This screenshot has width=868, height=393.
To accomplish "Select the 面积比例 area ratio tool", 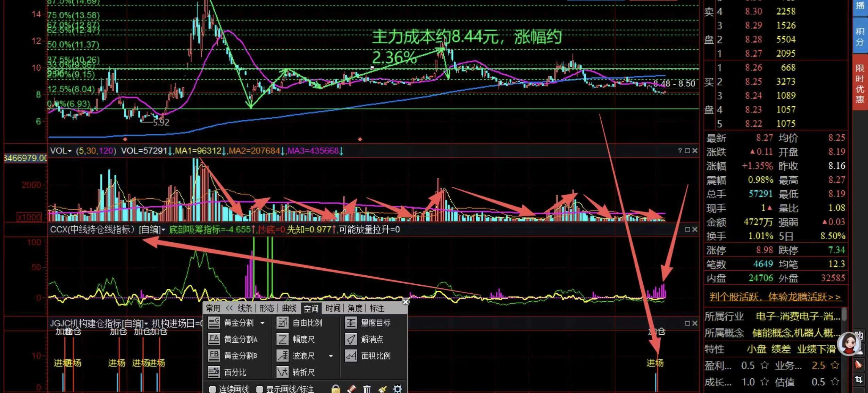I will [x=351, y=356].
